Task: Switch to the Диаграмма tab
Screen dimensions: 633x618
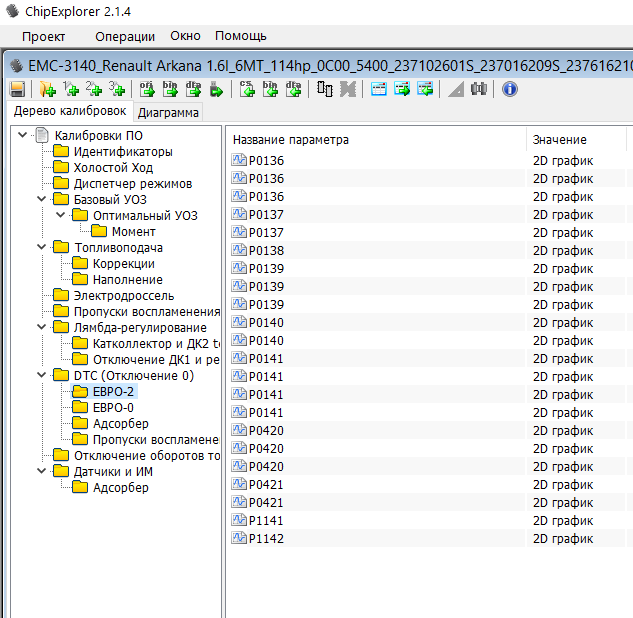Action: 168,113
